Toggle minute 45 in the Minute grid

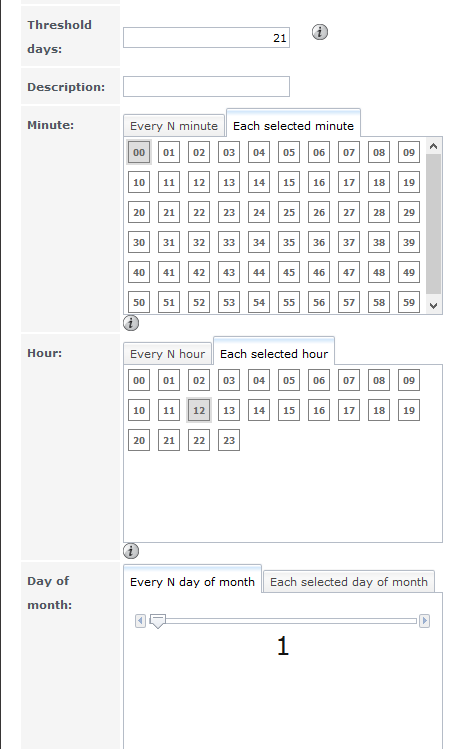point(289,272)
